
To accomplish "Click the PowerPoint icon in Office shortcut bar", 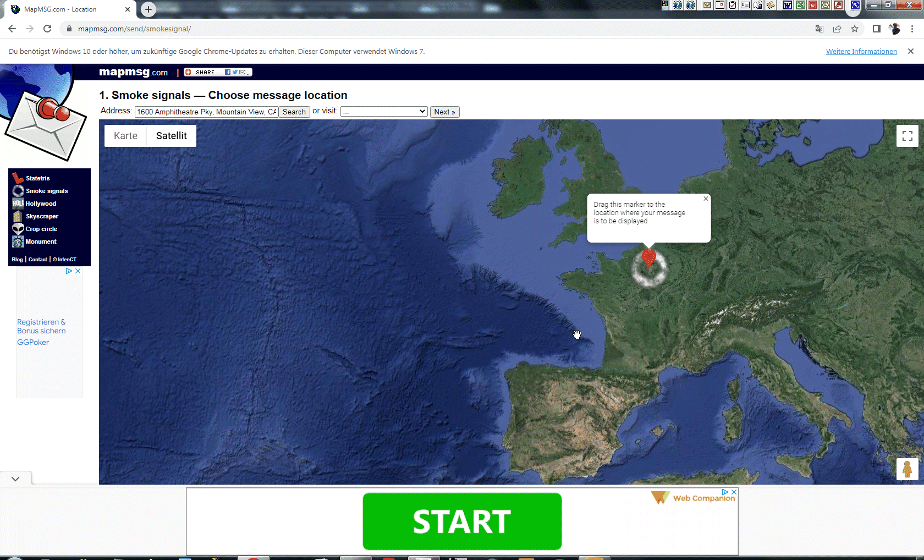I will [813, 5].
